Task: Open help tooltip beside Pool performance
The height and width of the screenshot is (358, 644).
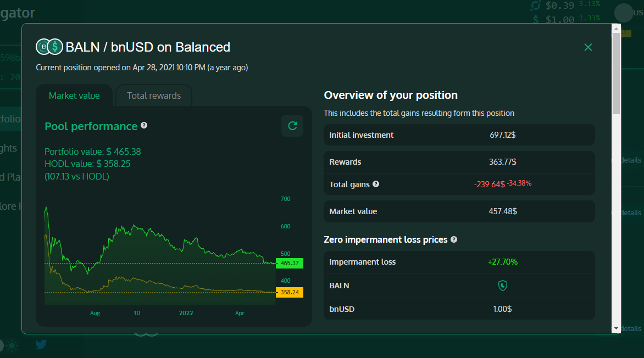Action: [x=144, y=126]
